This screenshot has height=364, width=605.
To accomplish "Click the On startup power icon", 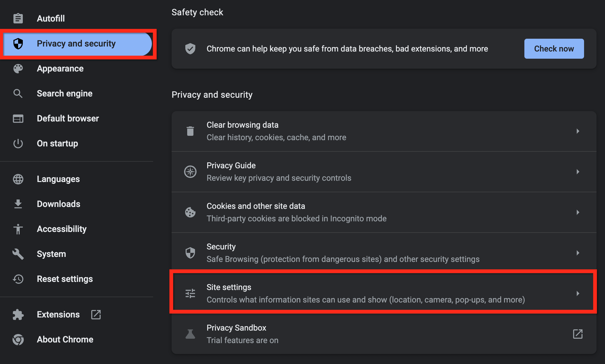I will (18, 143).
